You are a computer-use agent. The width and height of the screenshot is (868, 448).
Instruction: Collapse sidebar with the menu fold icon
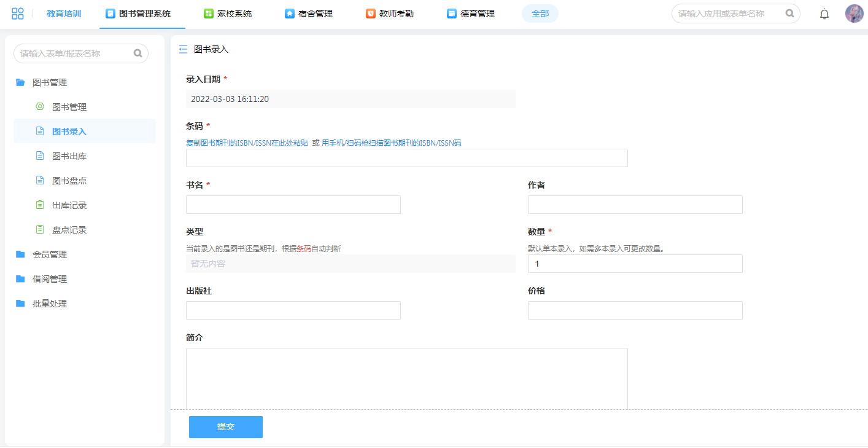pos(183,50)
